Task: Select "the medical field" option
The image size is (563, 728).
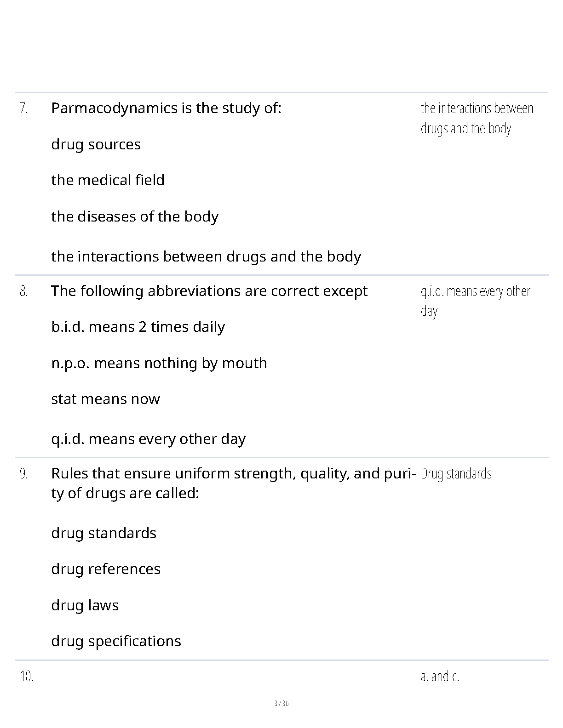Action: coord(108,180)
